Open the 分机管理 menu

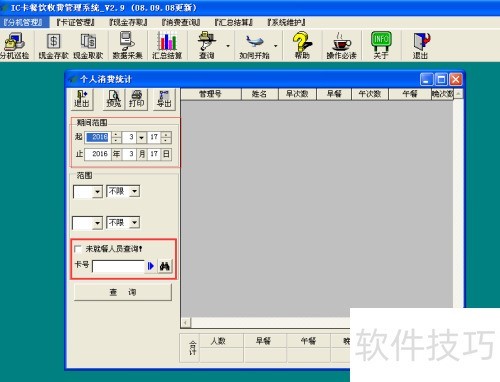tap(24, 22)
